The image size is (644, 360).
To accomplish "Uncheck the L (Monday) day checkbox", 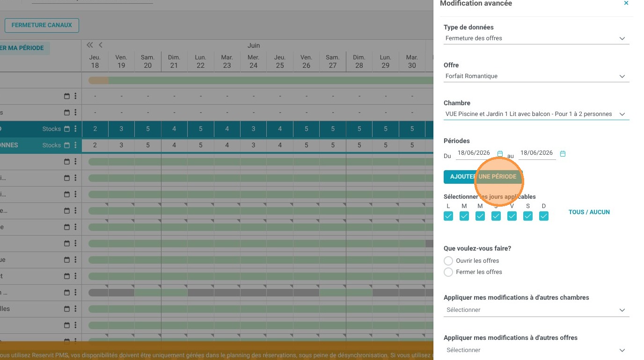I will (448, 216).
